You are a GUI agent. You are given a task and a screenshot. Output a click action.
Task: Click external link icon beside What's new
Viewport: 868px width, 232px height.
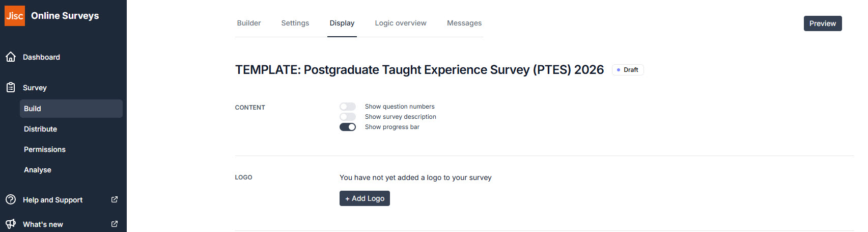115,224
